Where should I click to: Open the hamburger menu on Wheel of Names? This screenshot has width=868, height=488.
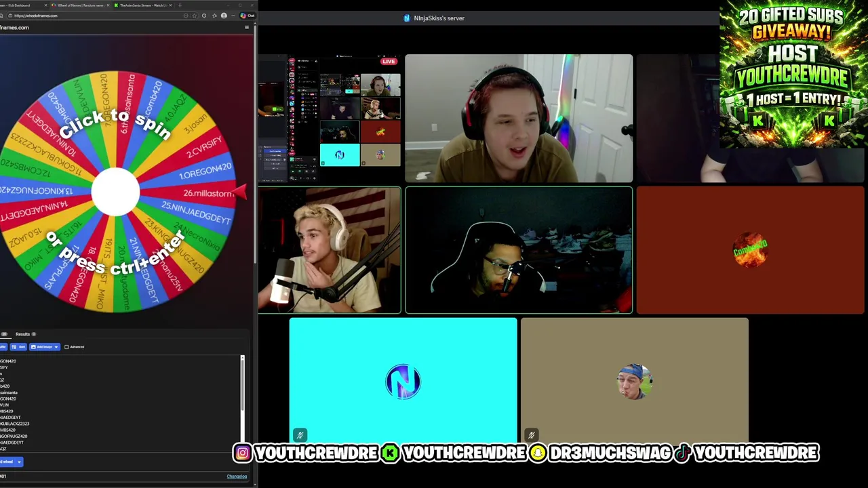pos(247,27)
